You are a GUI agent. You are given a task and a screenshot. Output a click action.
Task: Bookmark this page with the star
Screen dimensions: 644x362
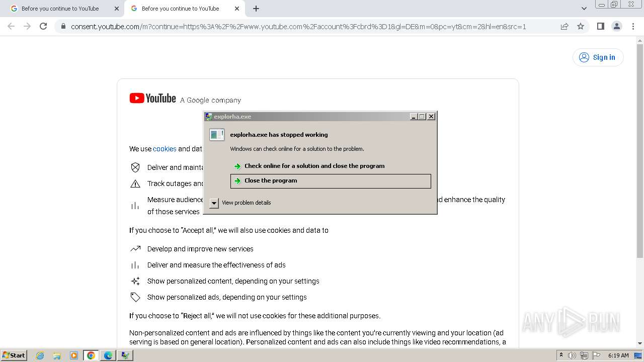coord(581,26)
